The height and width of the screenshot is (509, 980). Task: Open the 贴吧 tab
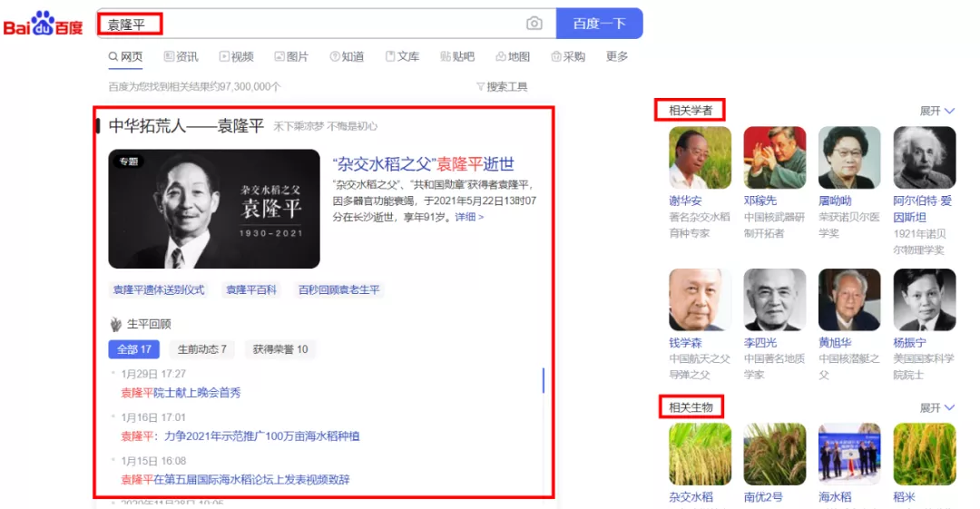coord(456,57)
